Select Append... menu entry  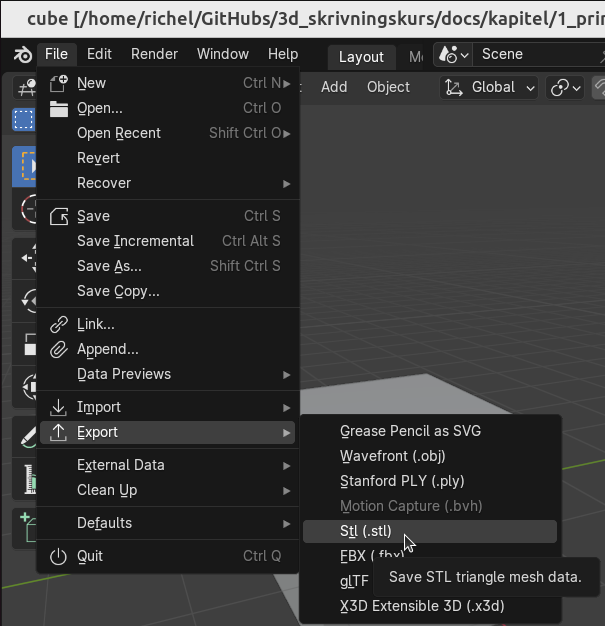point(168,349)
